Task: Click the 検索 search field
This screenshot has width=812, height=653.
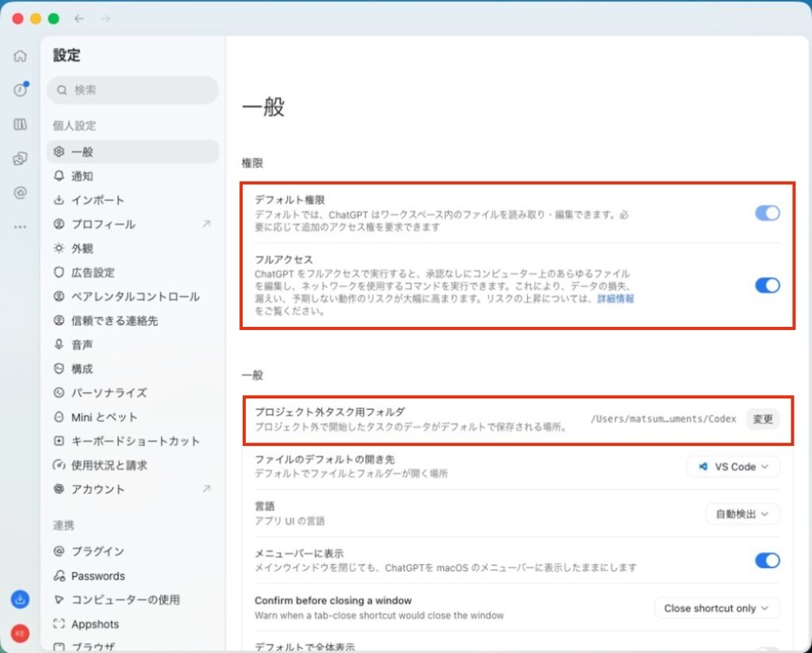Action: [132, 90]
